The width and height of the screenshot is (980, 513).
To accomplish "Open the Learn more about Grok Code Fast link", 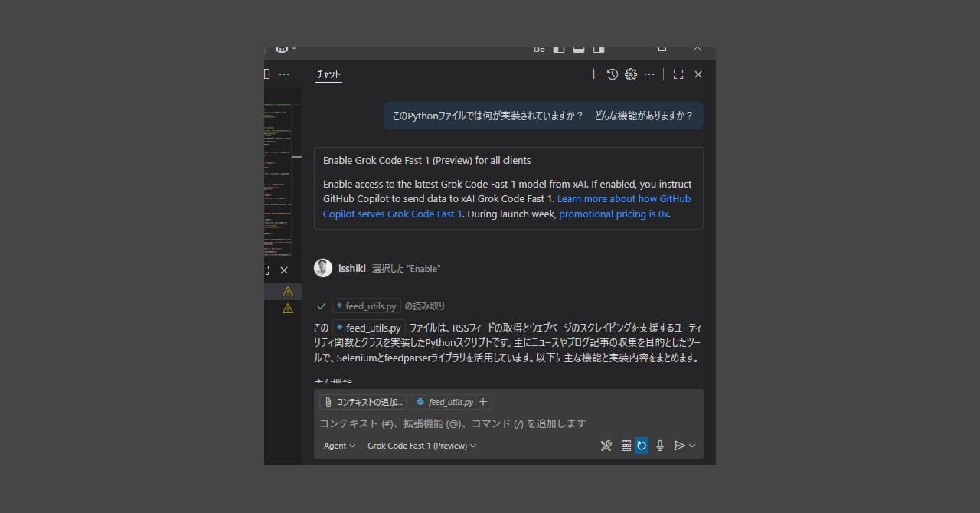I will (x=623, y=198).
